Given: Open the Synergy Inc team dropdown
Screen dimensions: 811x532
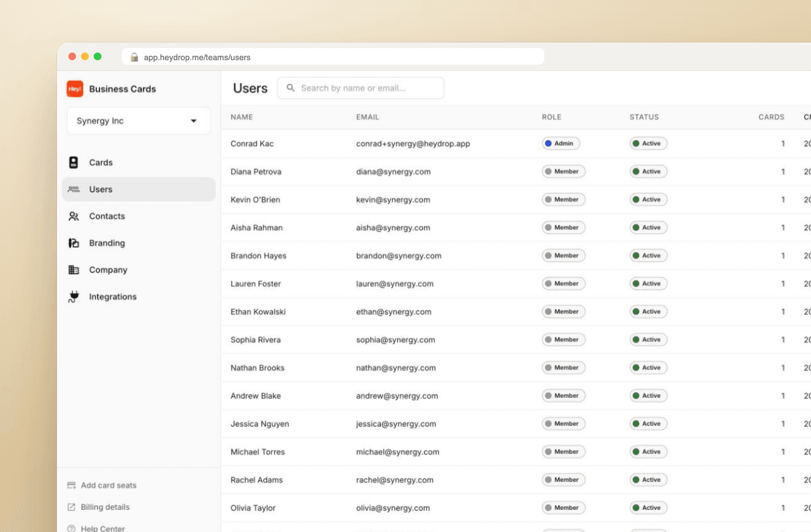Looking at the screenshot, I should pyautogui.click(x=139, y=121).
